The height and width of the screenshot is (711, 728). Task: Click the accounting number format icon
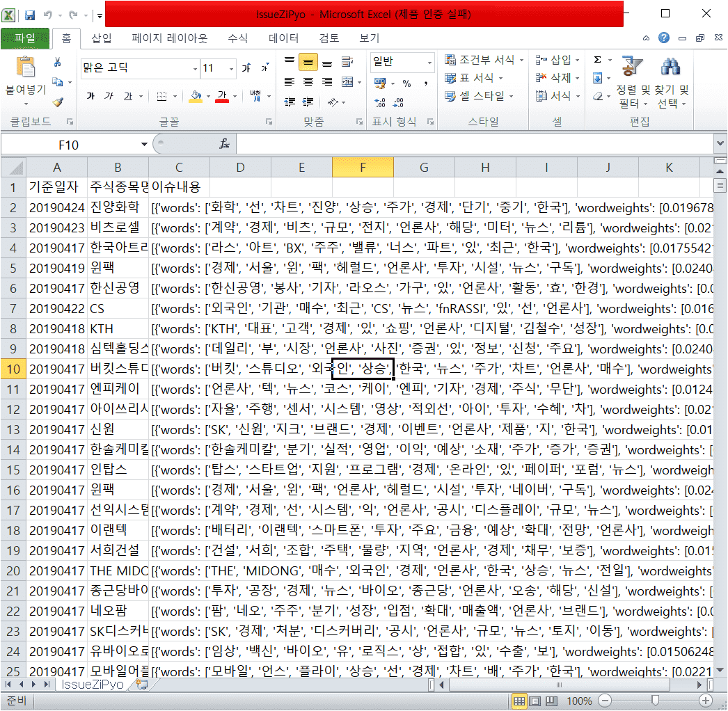pos(380,83)
